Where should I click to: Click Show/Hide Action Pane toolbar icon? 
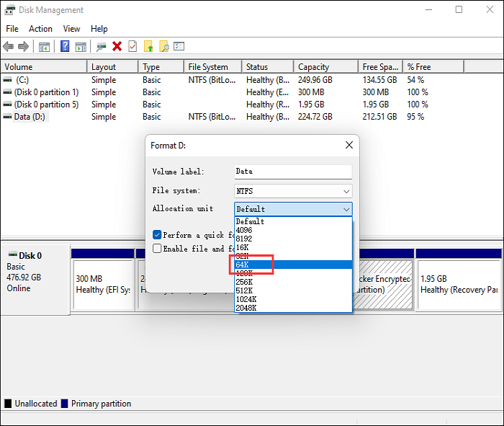[81, 47]
